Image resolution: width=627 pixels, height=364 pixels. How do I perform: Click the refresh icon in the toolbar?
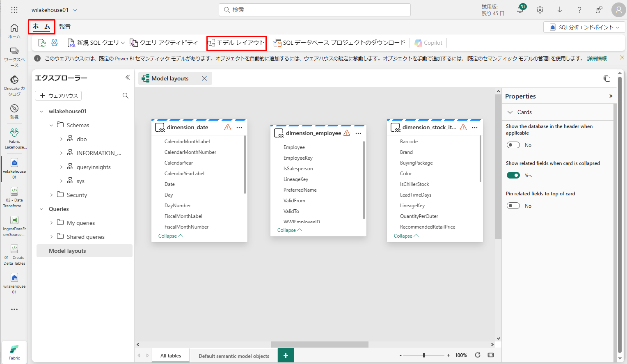42,43
